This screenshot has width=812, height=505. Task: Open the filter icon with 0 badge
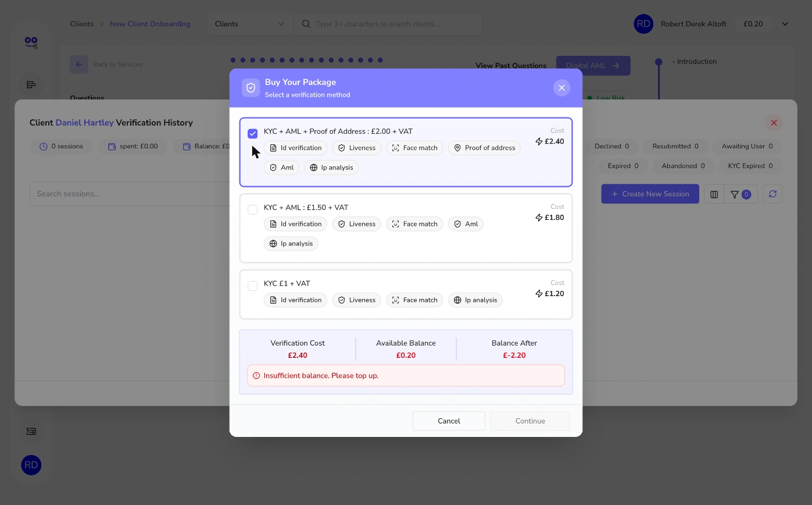740,194
